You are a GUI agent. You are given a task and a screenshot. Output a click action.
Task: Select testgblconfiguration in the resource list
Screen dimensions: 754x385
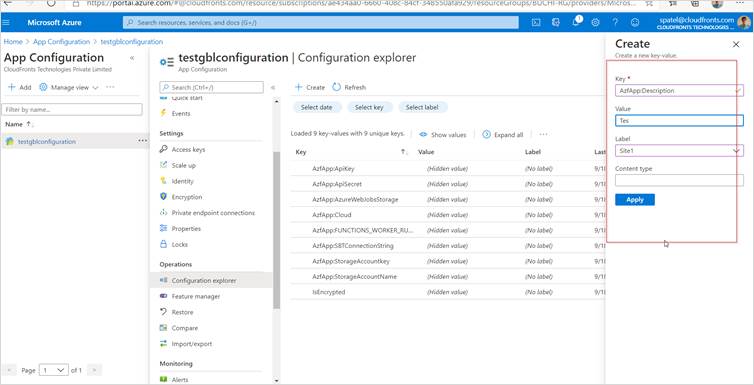(x=47, y=142)
